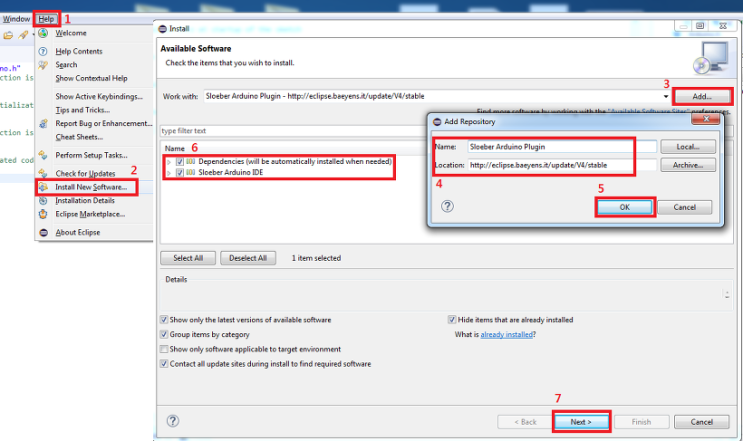The image size is (743, 441).
Task: Click the About Eclipse sphere icon
Action: click(x=43, y=232)
